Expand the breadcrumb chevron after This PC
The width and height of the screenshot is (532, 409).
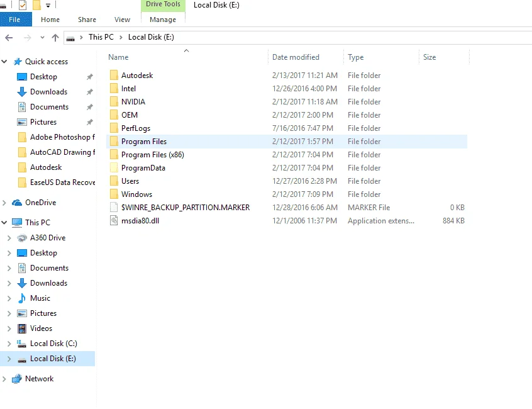pyautogui.click(x=121, y=37)
